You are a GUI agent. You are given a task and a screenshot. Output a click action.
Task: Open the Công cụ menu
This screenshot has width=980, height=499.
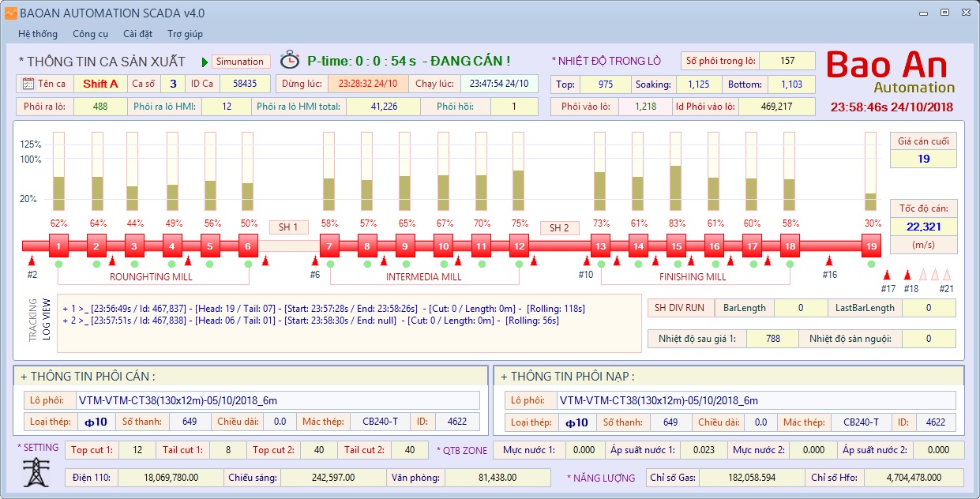[x=90, y=34]
